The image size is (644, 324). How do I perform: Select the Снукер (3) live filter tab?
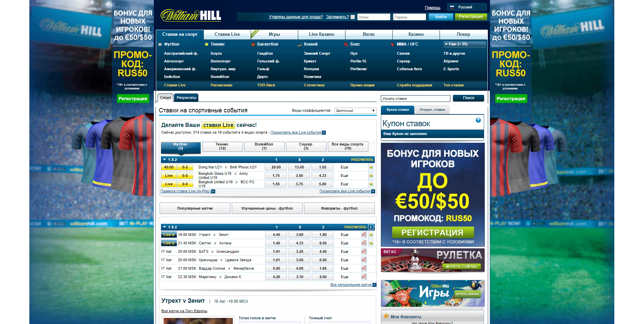click(306, 146)
